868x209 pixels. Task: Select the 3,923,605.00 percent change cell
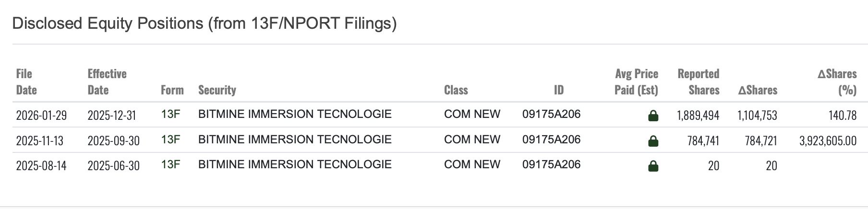click(x=828, y=141)
